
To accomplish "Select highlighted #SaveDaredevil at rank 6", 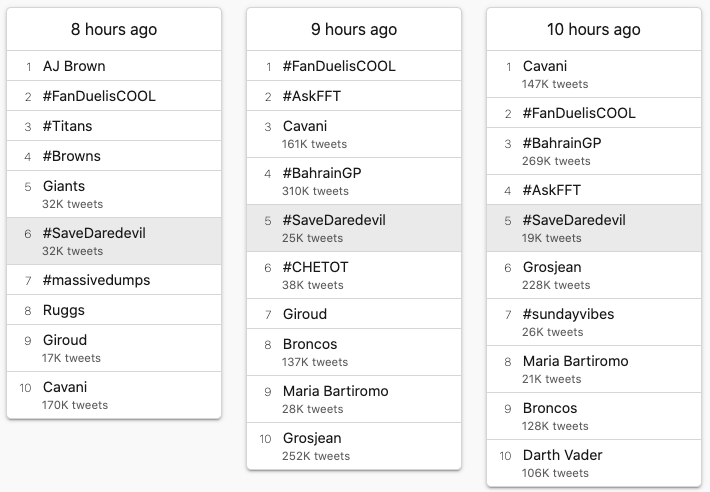I will [114, 241].
